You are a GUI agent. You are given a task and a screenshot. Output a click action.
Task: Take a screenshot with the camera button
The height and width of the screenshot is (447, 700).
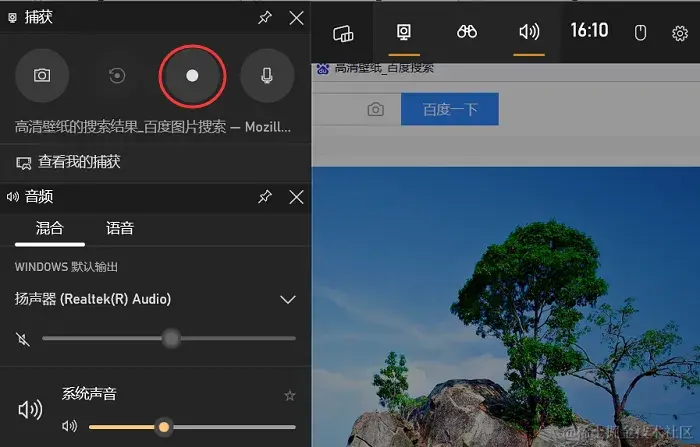pos(42,75)
